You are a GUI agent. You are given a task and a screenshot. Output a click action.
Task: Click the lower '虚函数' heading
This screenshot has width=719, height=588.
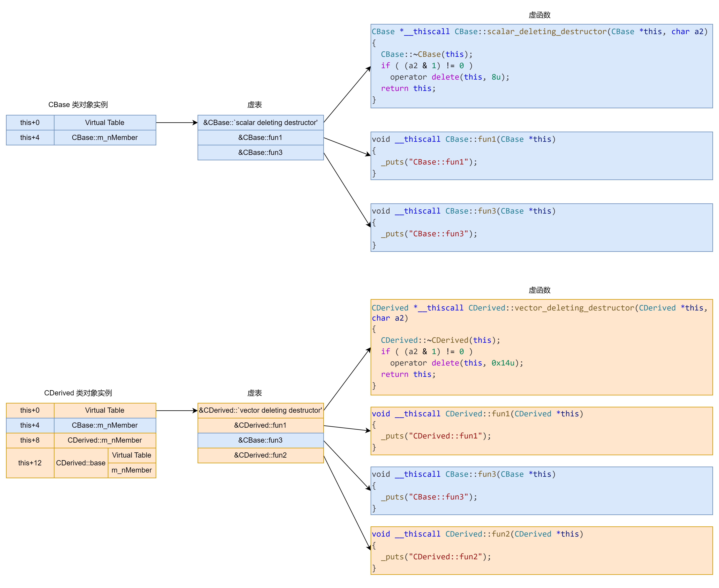coord(540,290)
